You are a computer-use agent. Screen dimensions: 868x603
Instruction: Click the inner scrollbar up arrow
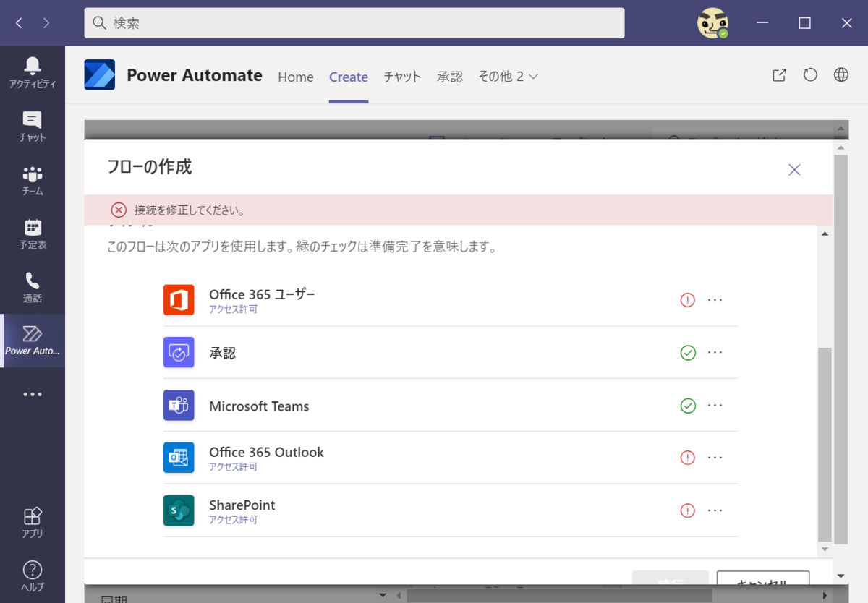point(825,233)
